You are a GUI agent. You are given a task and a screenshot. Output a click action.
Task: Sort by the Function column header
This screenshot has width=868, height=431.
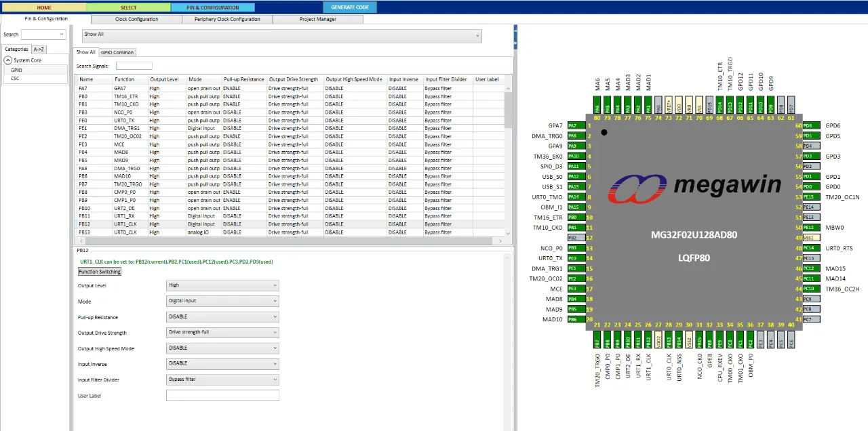coord(130,79)
